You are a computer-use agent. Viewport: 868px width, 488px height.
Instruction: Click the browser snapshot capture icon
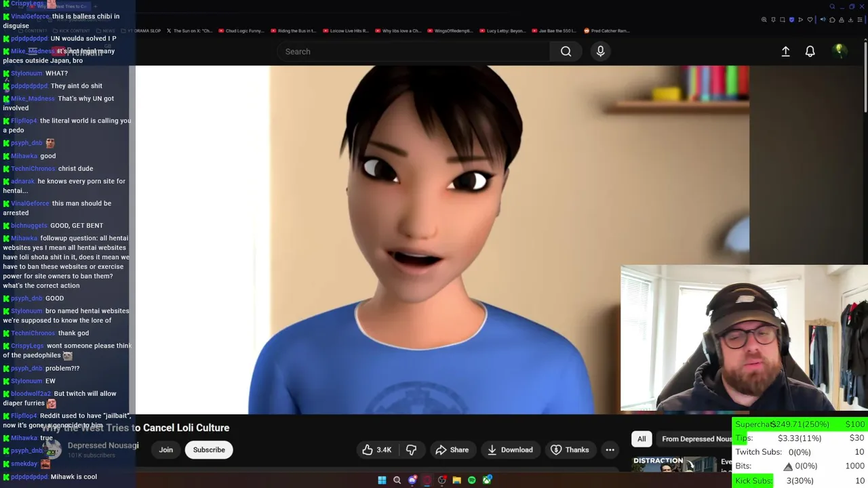click(783, 20)
